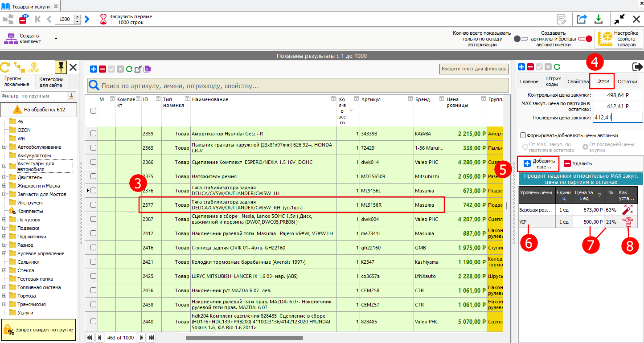Expand the Автообслуживание group tree node
The image size is (644, 343).
click(4, 147)
